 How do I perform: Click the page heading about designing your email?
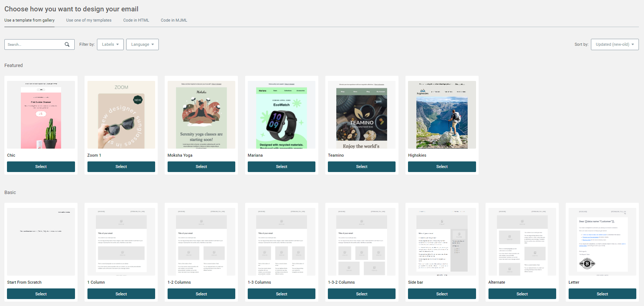tap(71, 9)
